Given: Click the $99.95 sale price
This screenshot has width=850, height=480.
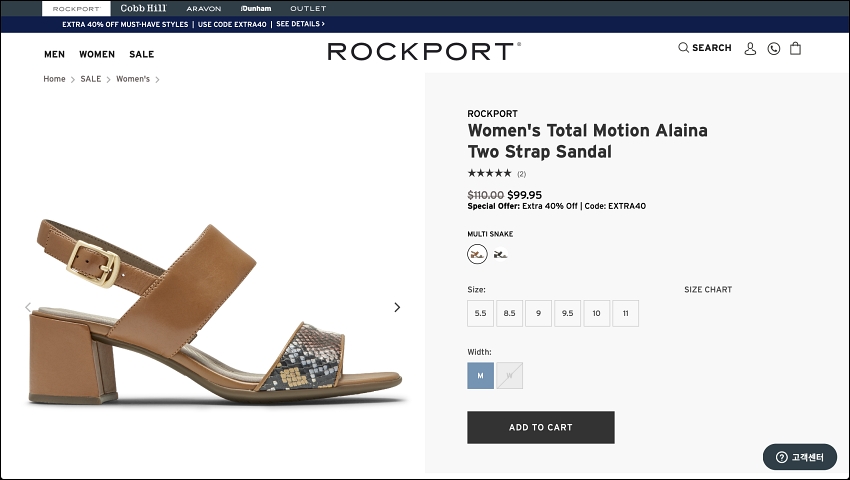Looking at the screenshot, I should pos(524,195).
